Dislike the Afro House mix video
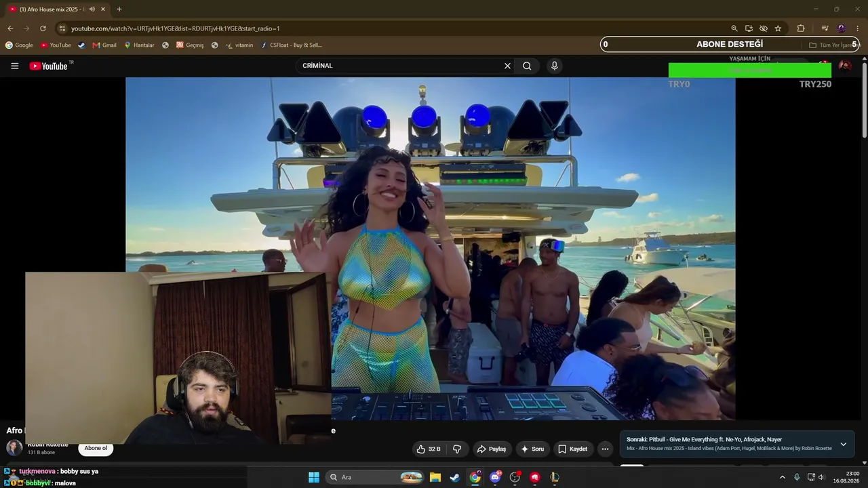 [x=457, y=449]
